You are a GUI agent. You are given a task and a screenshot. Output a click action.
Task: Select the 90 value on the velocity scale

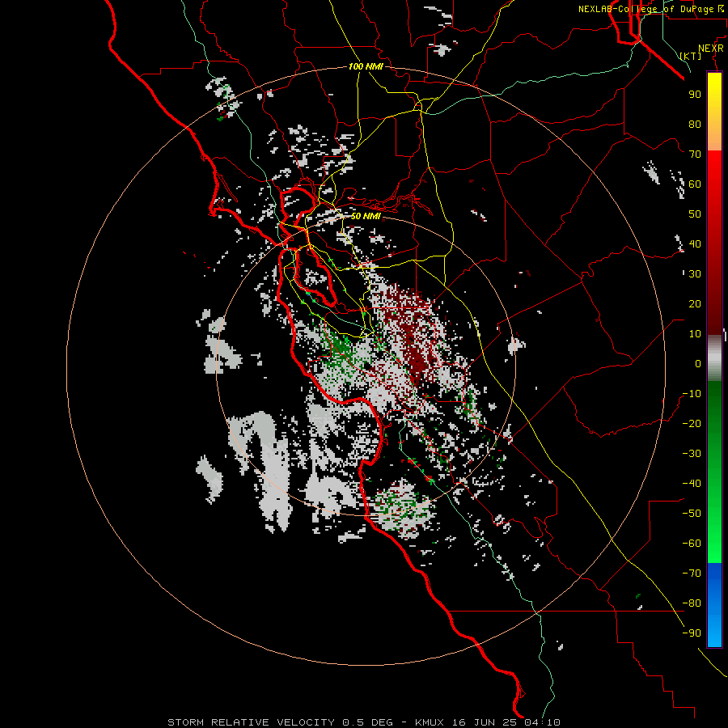(x=695, y=95)
